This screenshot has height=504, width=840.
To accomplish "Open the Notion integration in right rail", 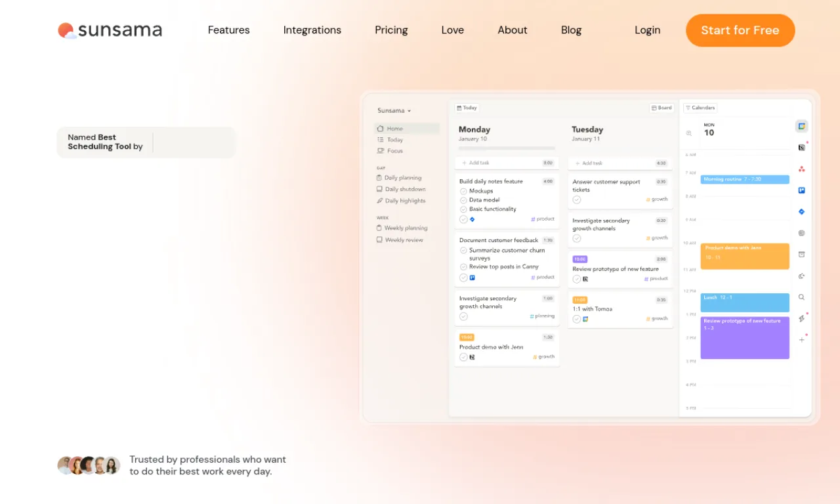I will [x=801, y=148].
